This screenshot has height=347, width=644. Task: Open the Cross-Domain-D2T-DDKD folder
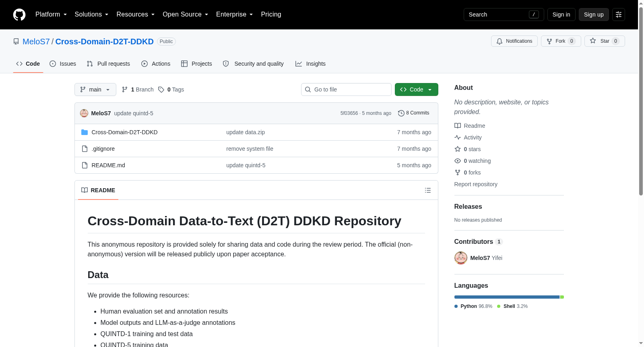pyautogui.click(x=125, y=132)
